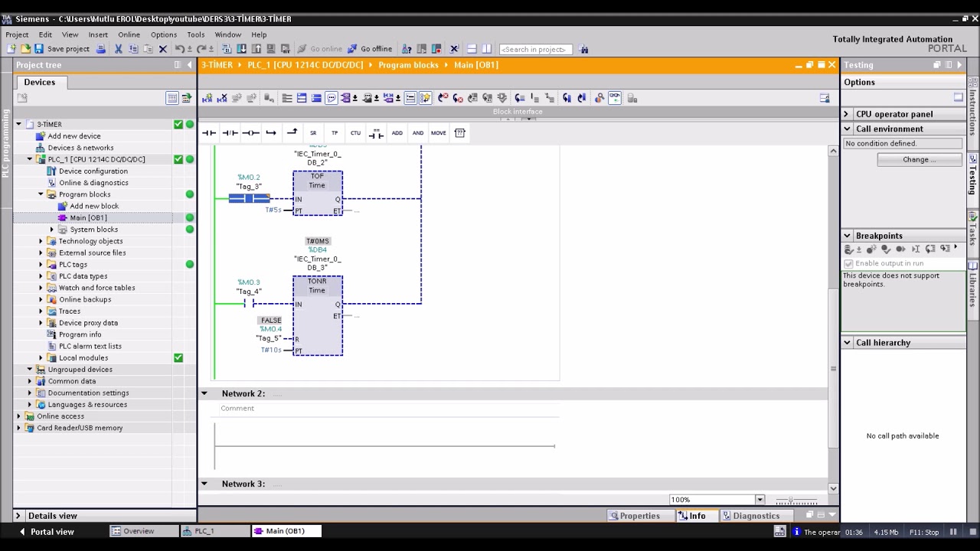980x551 pixels.
Task: Click the Save project icon
Action: [38, 49]
